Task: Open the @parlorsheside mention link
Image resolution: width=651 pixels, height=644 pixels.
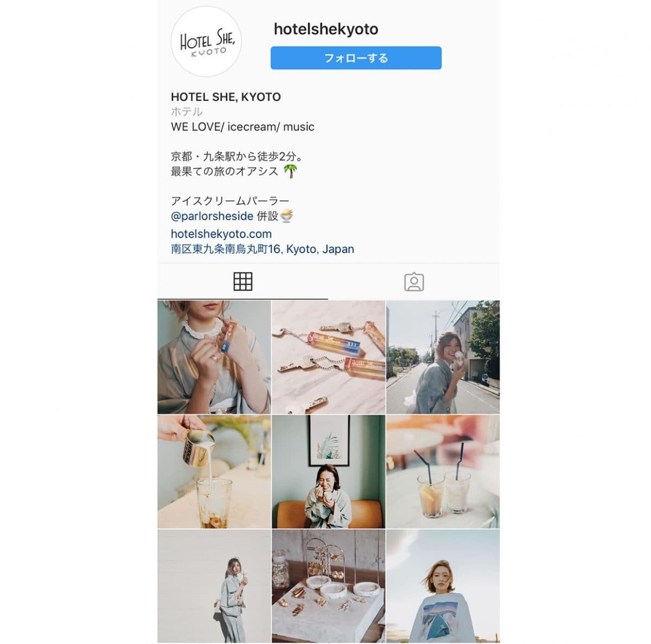Action: point(212,216)
